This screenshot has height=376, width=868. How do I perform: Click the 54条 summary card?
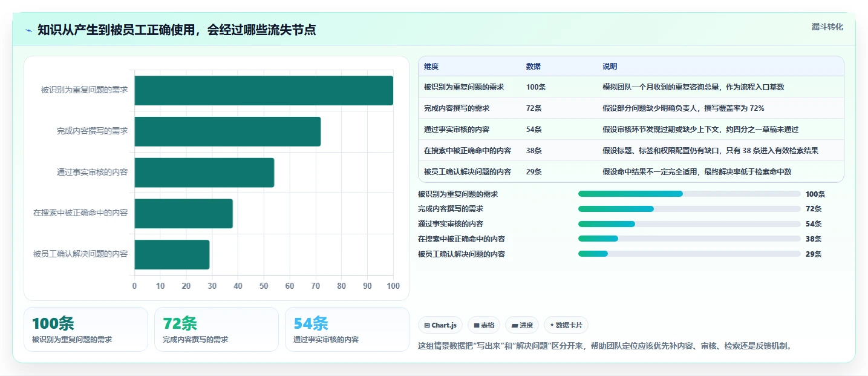point(347,329)
